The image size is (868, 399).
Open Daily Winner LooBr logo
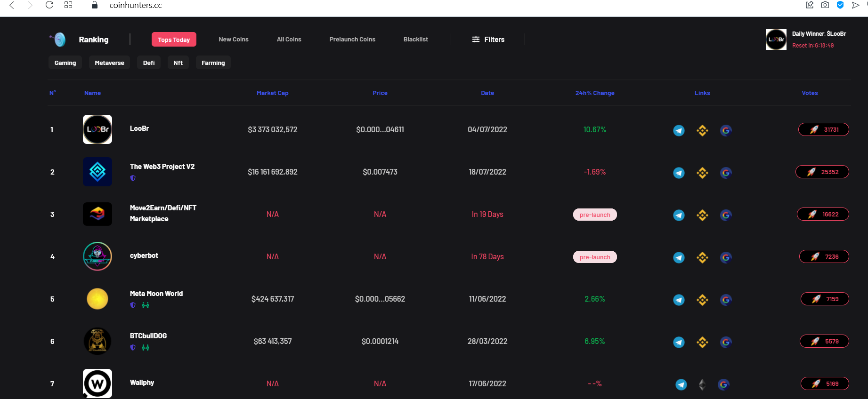coord(776,40)
